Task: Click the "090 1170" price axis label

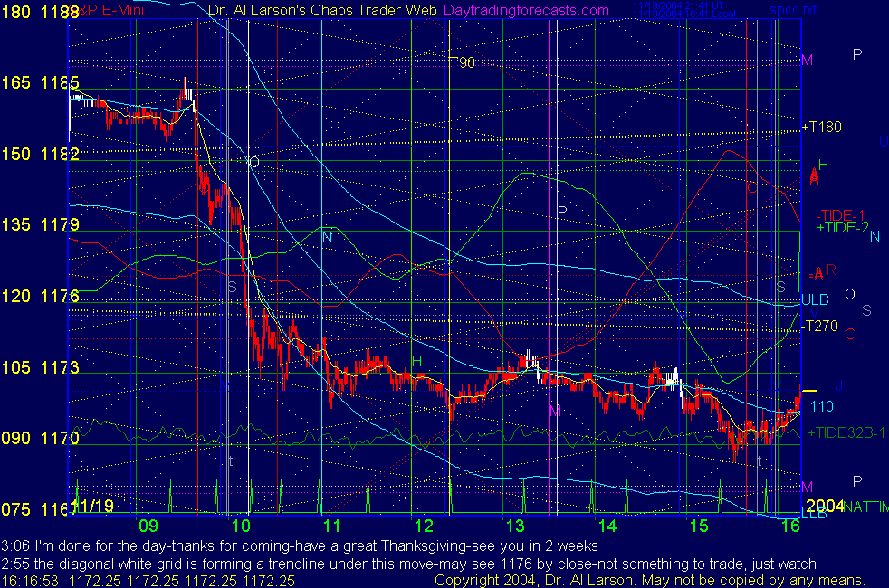Action: tap(40, 439)
